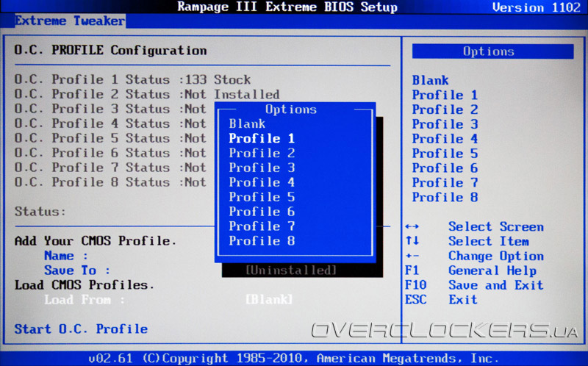The image size is (588, 366).
Task: Choose Profile 5 in the Options popup
Action: [x=262, y=197]
